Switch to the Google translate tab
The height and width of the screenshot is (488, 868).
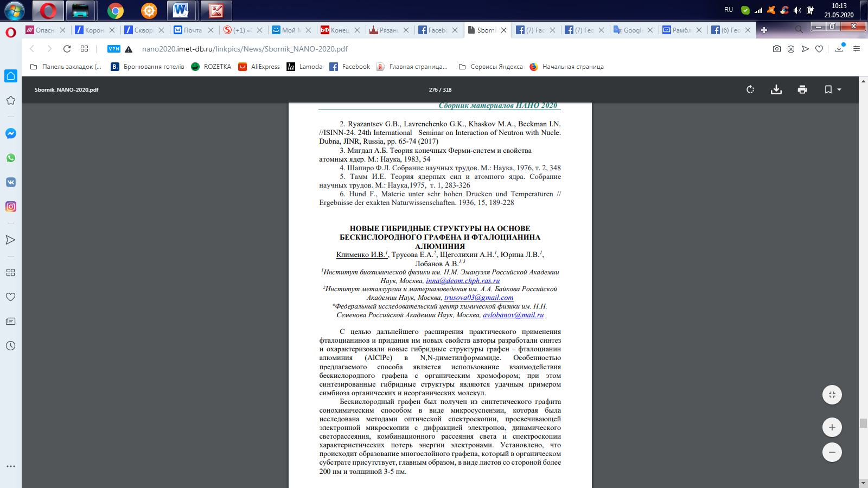(633, 30)
